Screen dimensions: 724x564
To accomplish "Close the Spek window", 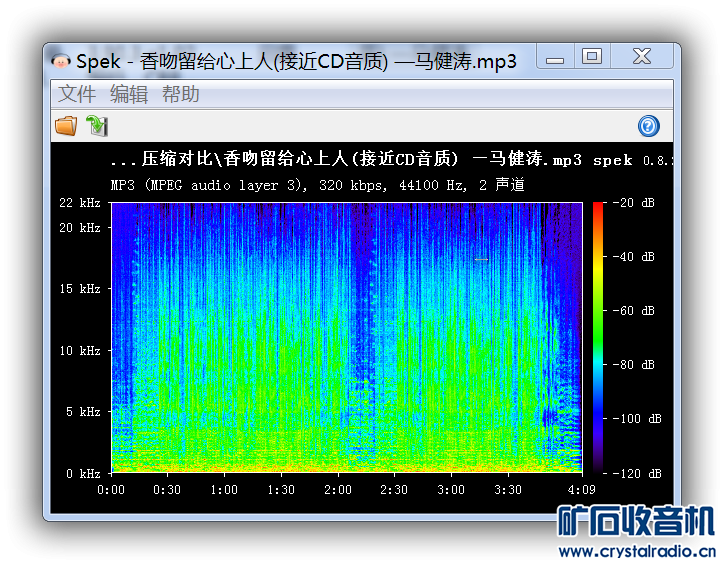I will click(x=642, y=57).
